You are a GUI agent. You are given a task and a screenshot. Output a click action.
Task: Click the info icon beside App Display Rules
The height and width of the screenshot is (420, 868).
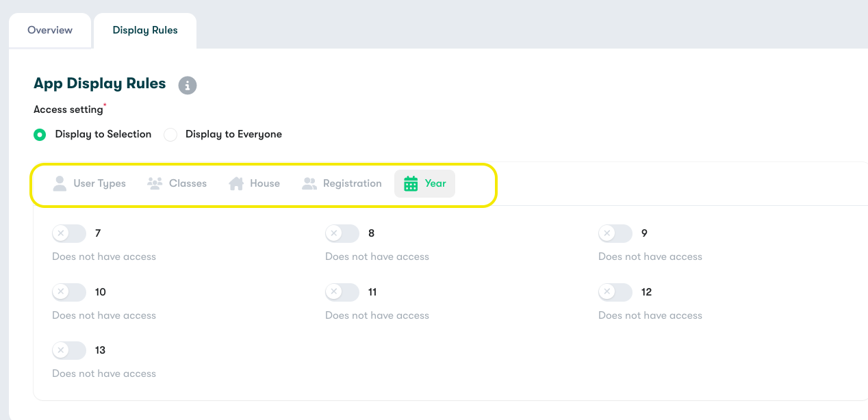[188, 86]
